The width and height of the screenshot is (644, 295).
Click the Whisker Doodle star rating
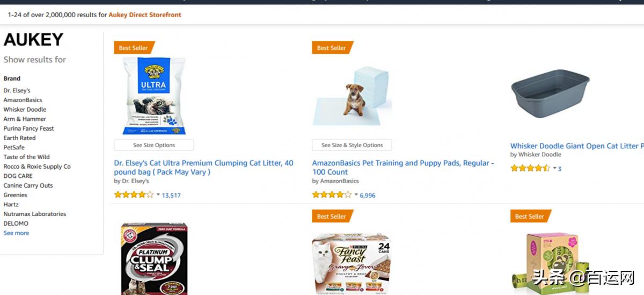click(530, 168)
